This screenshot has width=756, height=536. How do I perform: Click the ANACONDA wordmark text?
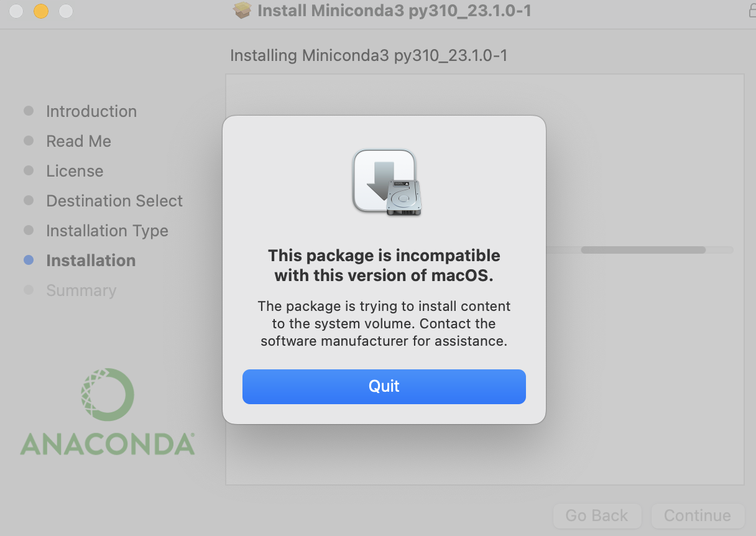[107, 443]
